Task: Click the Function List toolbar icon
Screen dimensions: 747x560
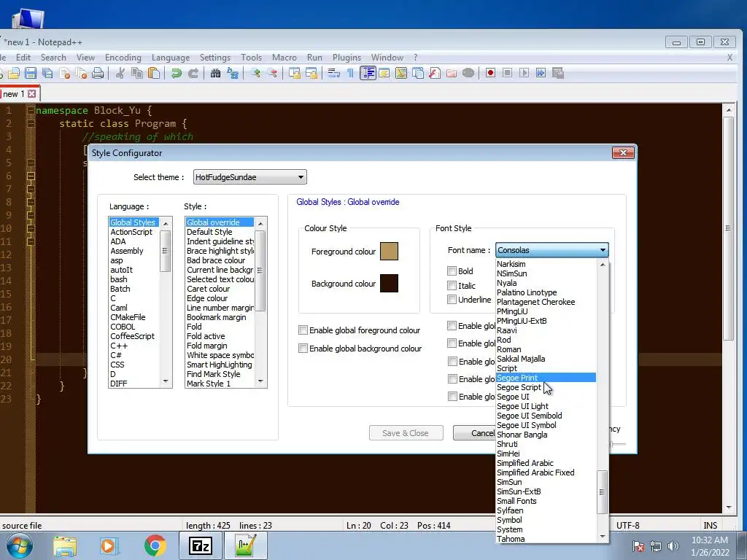Action: point(435,73)
